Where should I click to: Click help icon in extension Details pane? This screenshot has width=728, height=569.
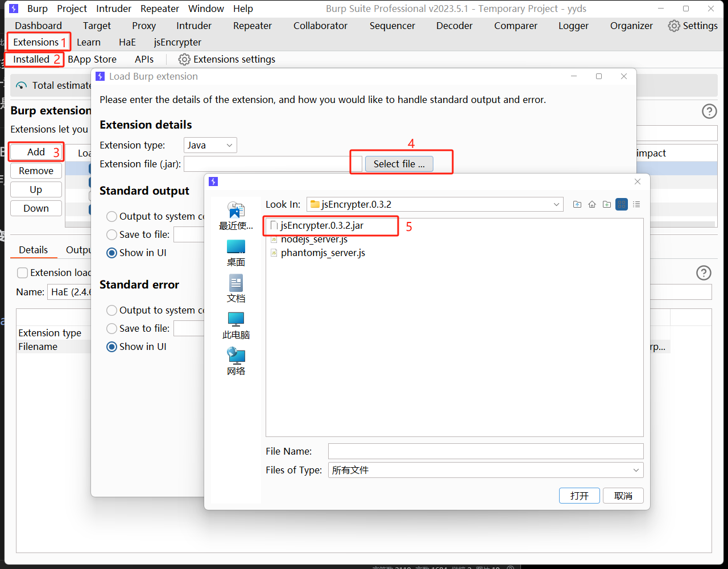click(704, 273)
